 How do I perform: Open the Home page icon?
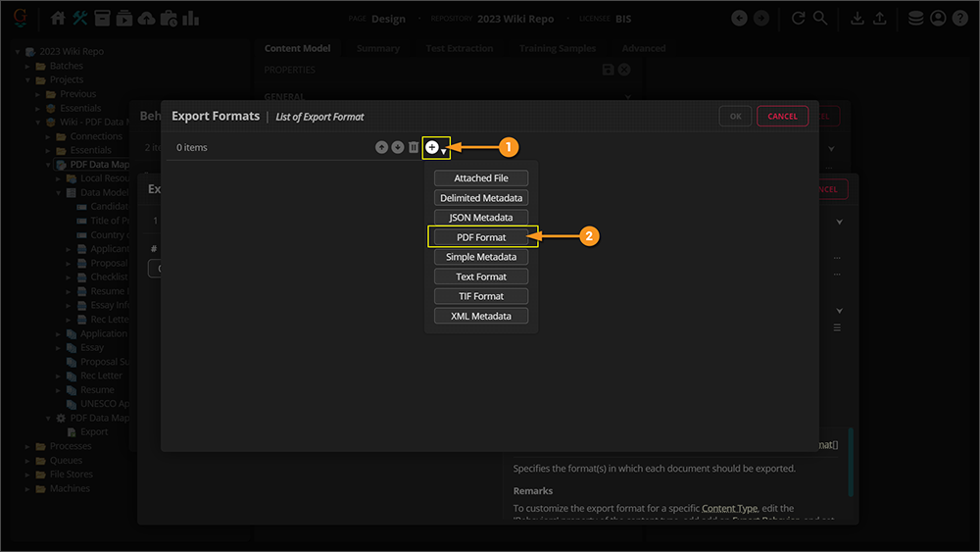[59, 19]
